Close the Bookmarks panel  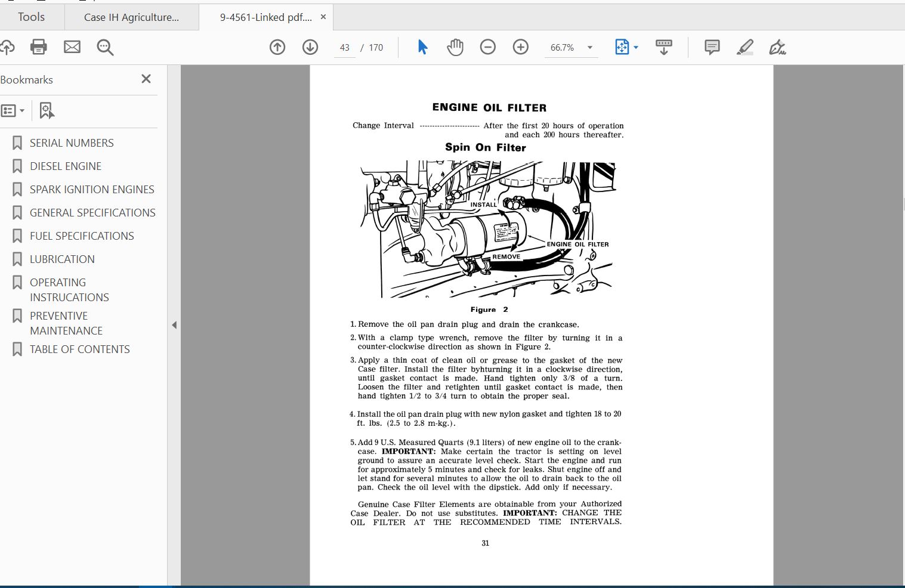point(146,79)
